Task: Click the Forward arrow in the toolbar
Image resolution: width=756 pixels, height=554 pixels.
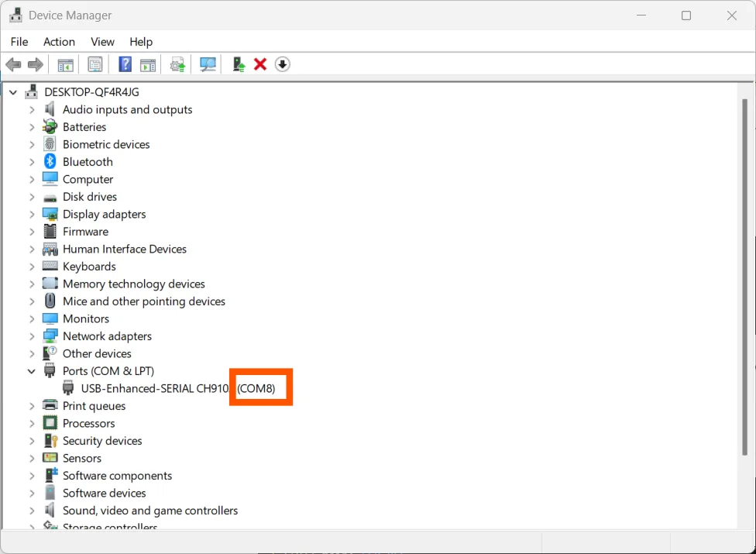Action: click(x=35, y=64)
